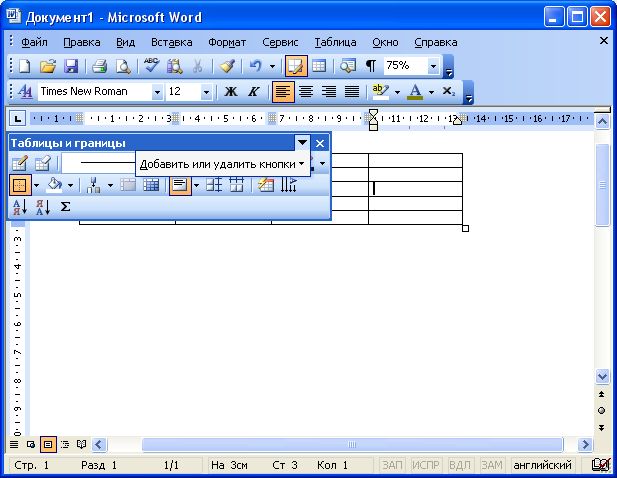Click the ИСПР status bar indicator
The image size is (617, 478).
pyautogui.click(x=426, y=465)
